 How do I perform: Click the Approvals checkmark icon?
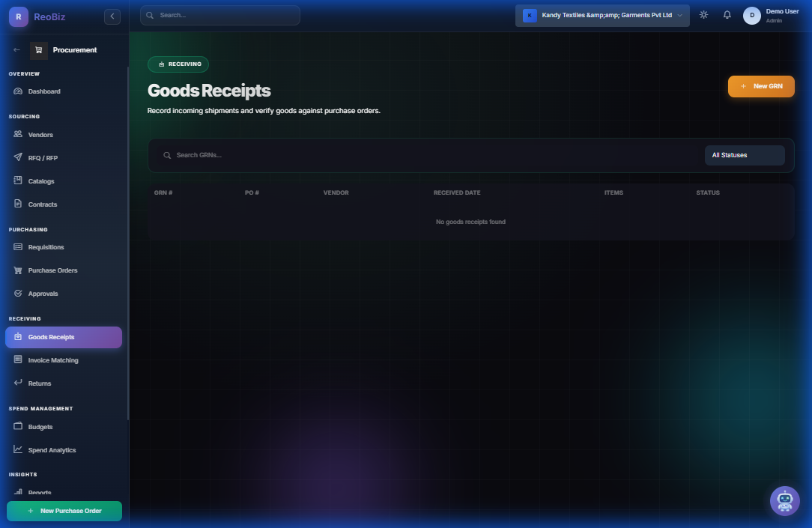coord(16,293)
